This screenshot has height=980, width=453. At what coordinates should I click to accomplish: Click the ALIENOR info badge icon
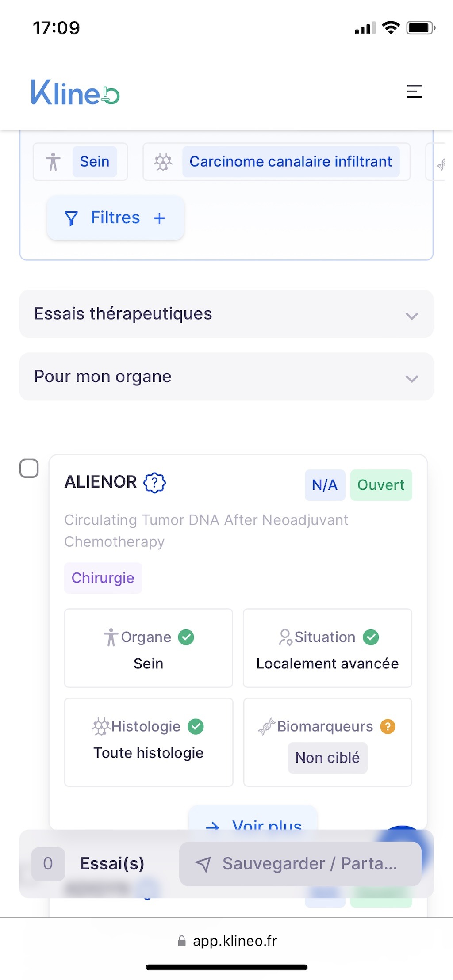(155, 482)
